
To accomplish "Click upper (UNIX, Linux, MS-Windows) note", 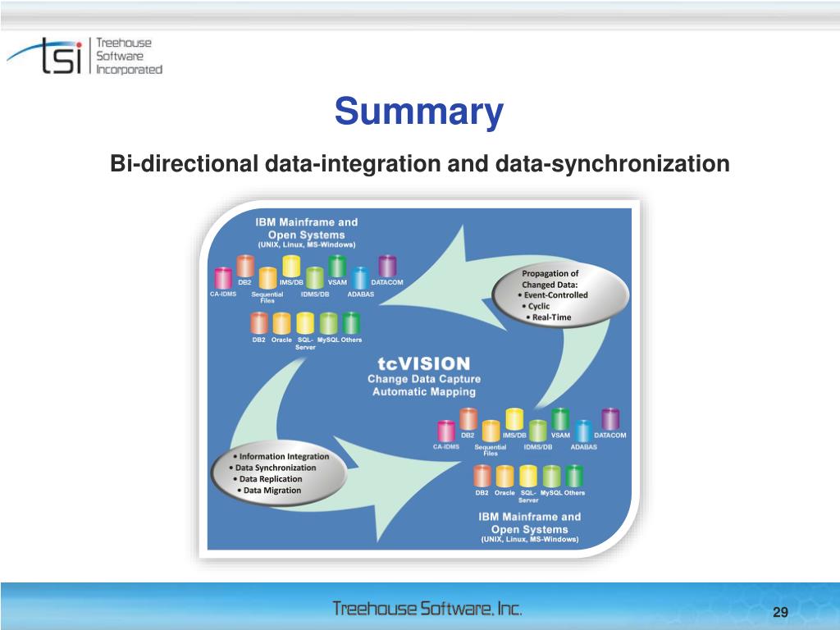I will [307, 244].
